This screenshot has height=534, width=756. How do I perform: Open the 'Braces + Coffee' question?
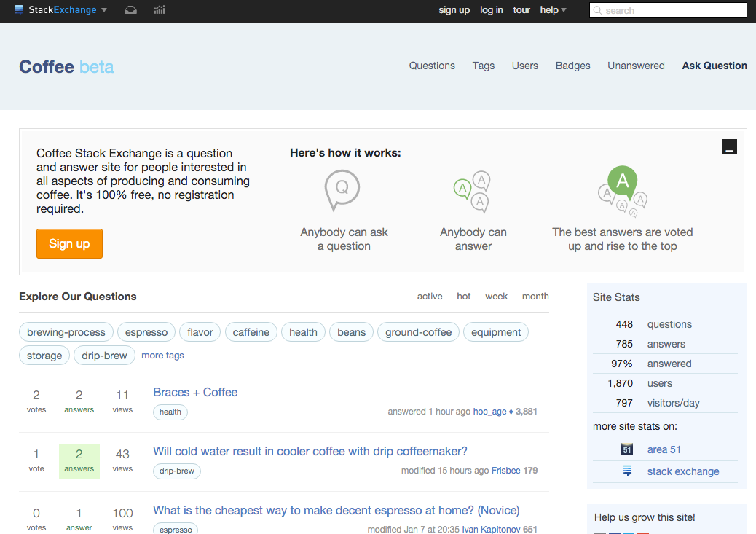[x=194, y=392]
